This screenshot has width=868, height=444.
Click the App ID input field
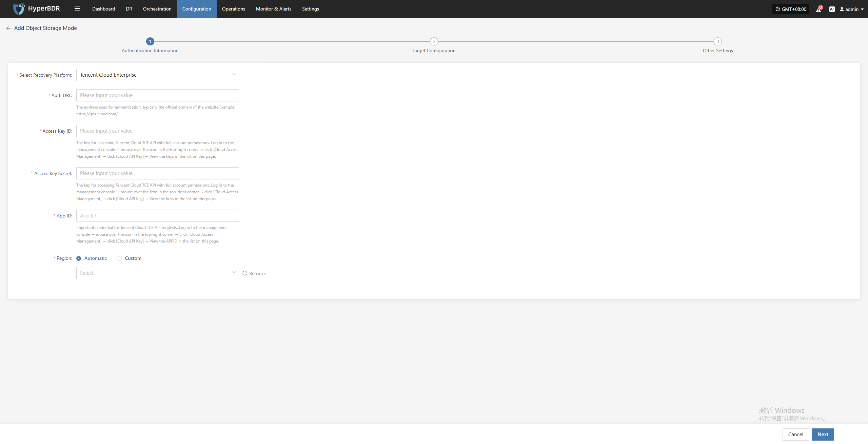[x=157, y=216]
